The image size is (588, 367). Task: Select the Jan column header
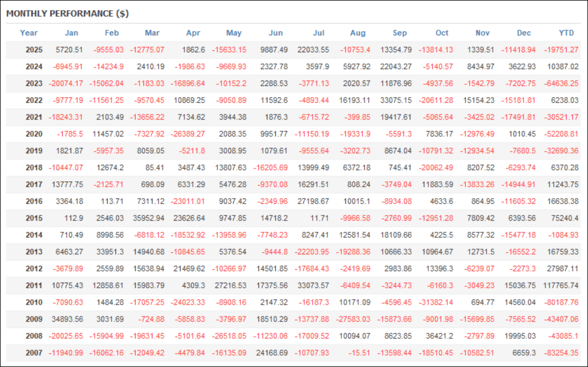coord(71,33)
